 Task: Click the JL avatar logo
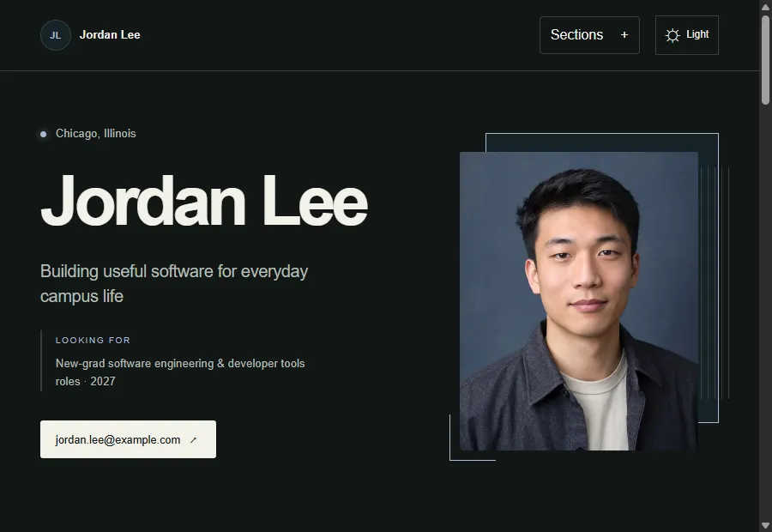point(56,35)
